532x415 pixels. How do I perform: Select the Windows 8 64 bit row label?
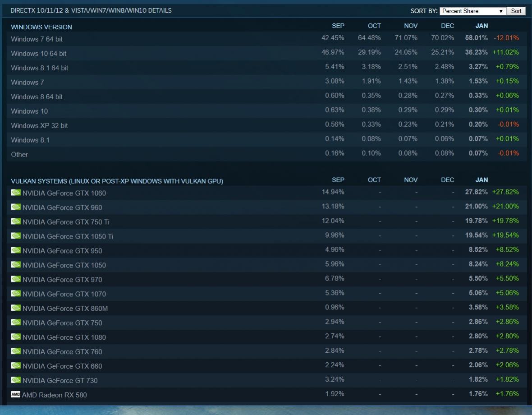[x=37, y=97]
